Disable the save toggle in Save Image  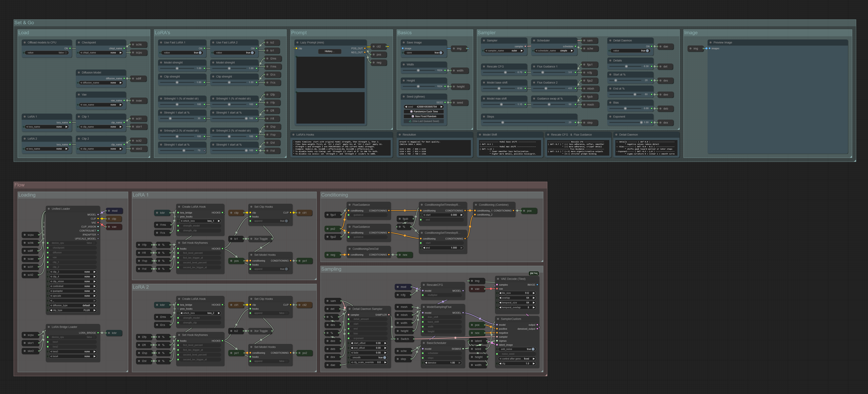click(x=424, y=53)
